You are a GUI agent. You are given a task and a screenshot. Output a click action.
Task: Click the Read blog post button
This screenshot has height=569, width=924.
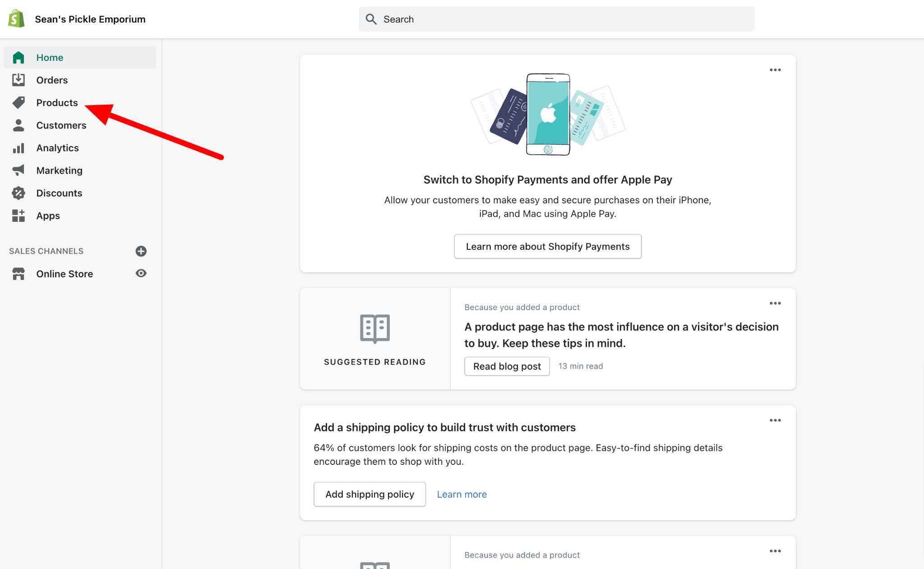tap(507, 366)
